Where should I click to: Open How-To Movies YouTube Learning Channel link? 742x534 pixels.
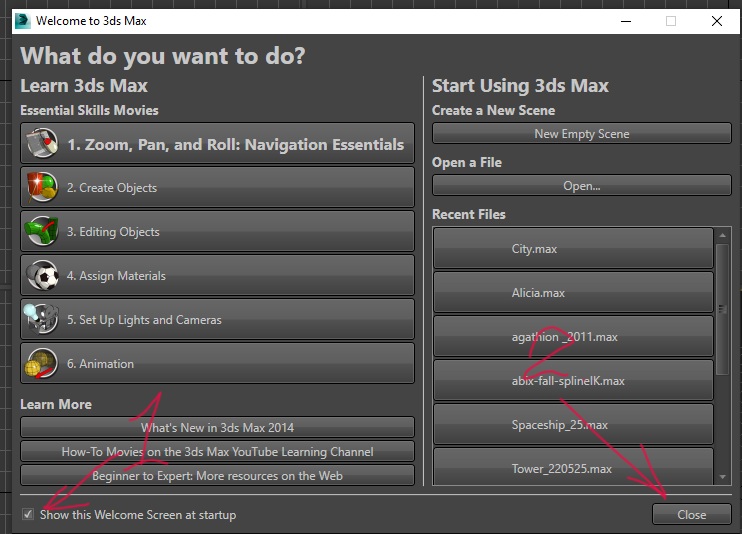pyautogui.click(x=217, y=452)
